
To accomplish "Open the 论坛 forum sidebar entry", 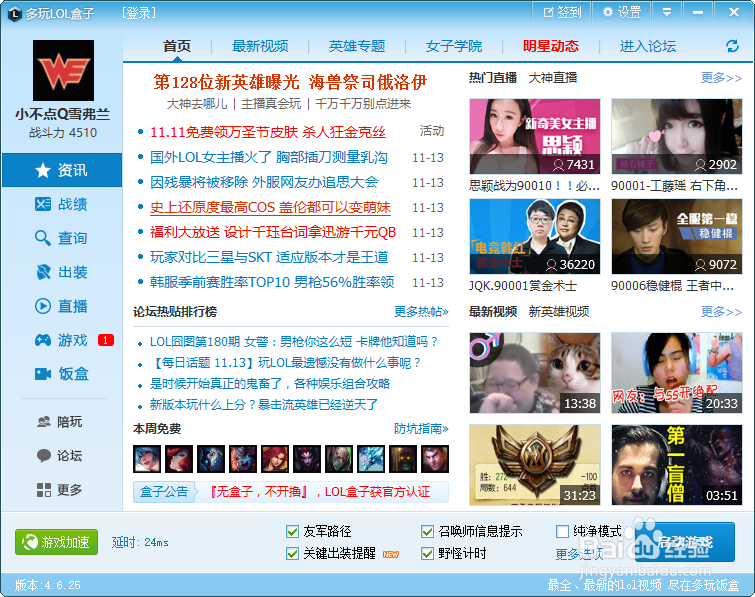I will pos(60,455).
